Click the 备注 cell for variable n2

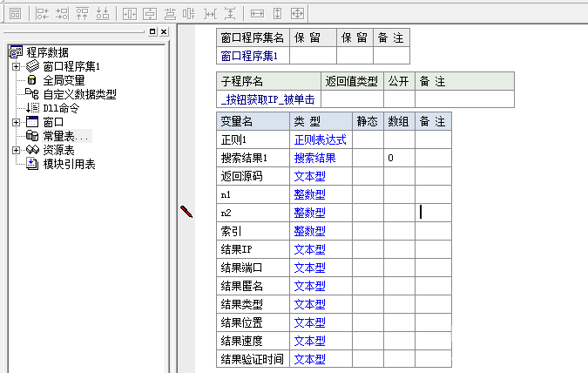(x=433, y=213)
